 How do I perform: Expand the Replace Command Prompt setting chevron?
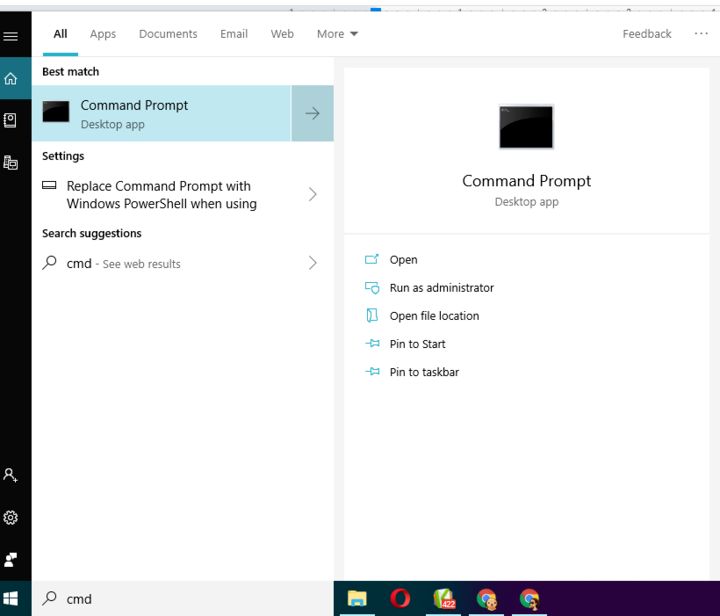click(312, 195)
